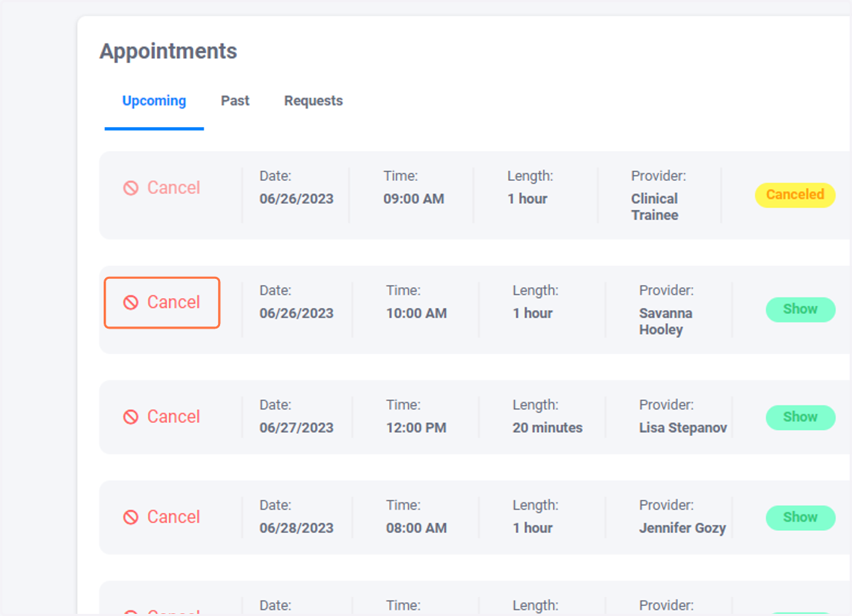Cancel the 12:00 PM Lisa Stepanov appointment
The image size is (852, 616).
point(162,417)
